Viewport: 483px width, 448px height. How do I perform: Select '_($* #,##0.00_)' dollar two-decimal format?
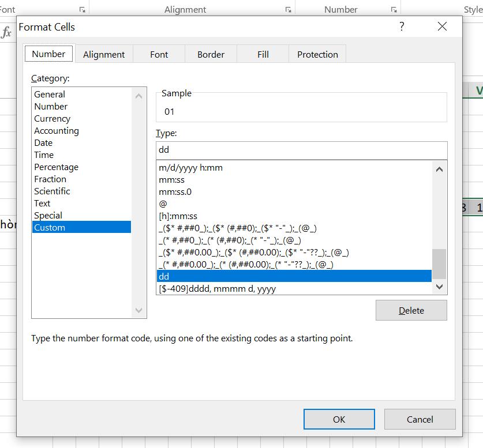click(294, 253)
